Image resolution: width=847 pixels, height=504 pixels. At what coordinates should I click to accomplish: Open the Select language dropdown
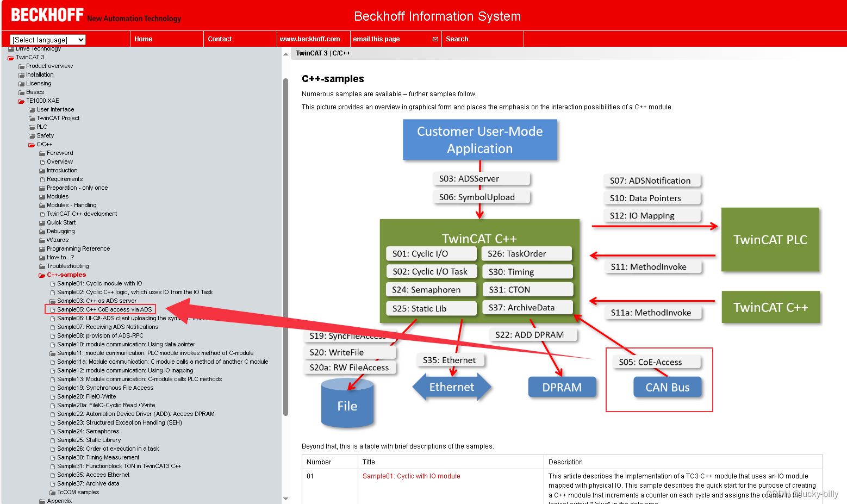tap(47, 39)
